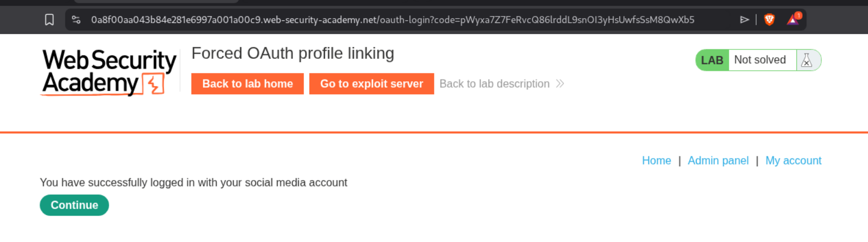Click the double chevron after lab description

point(560,83)
